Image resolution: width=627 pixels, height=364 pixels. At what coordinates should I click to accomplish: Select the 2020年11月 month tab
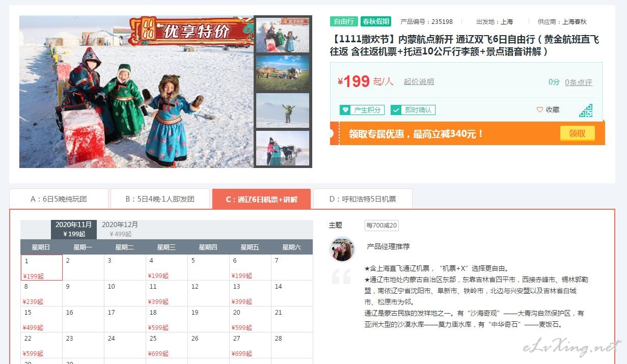[74, 229]
